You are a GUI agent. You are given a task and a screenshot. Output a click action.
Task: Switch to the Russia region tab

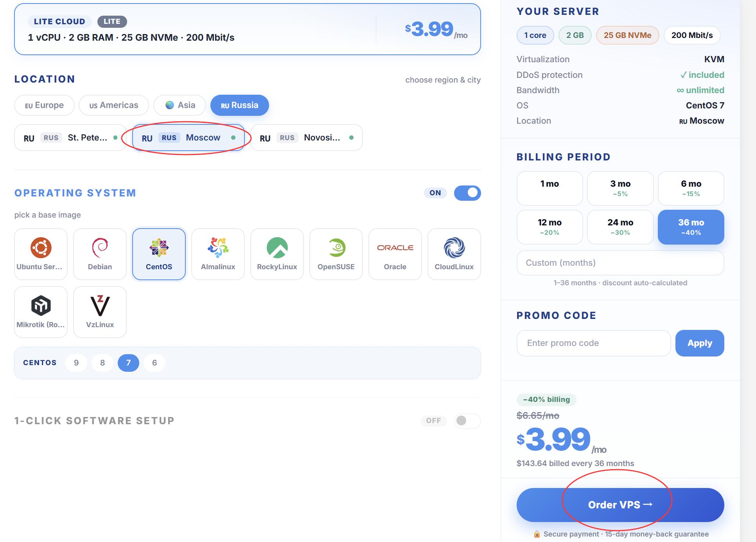240,105
